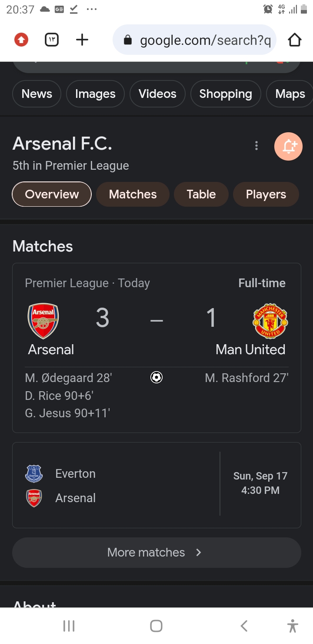Tap the red upload arrow icon
313x644 pixels.
pos(21,40)
